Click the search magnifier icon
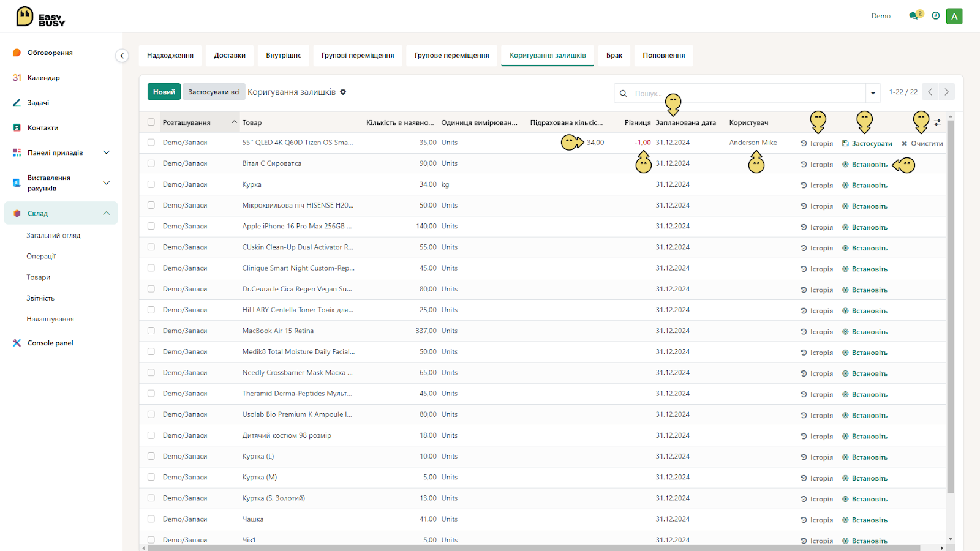980x551 pixels. click(x=623, y=94)
